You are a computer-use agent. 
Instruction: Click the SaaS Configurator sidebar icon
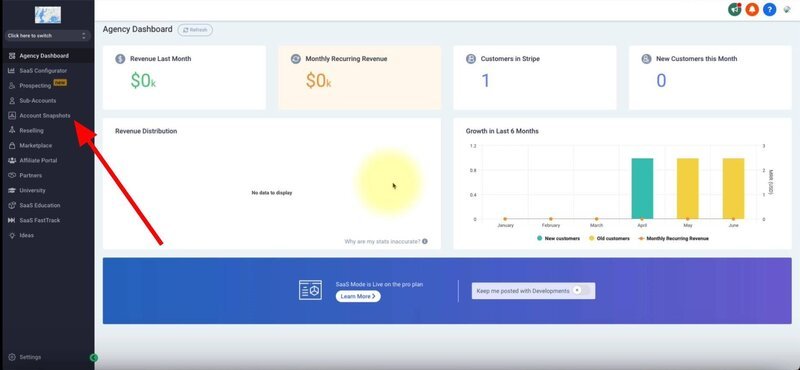coord(12,70)
